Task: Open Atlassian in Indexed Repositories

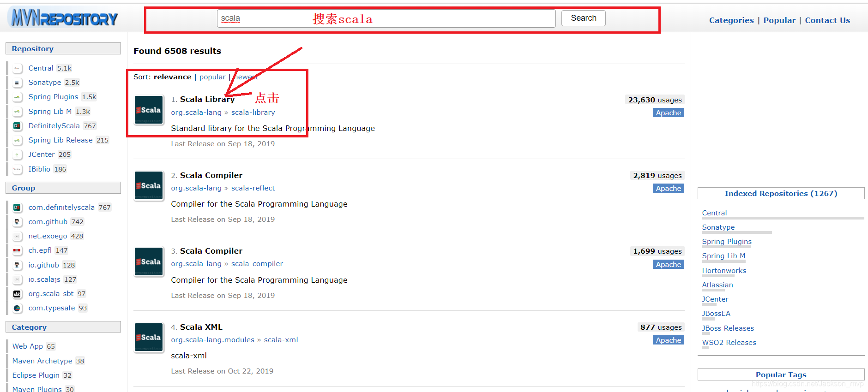Action: click(717, 285)
